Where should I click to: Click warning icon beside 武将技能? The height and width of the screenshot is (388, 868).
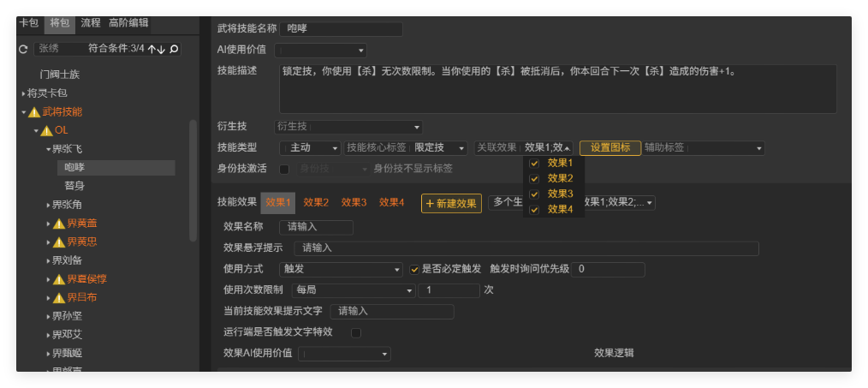pyautogui.click(x=34, y=112)
